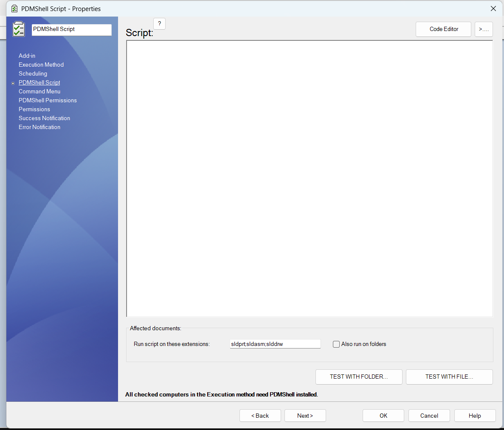Image resolution: width=504 pixels, height=430 pixels.
Task: Click the 'Run script on these extensions:' label
Action: 172,344
